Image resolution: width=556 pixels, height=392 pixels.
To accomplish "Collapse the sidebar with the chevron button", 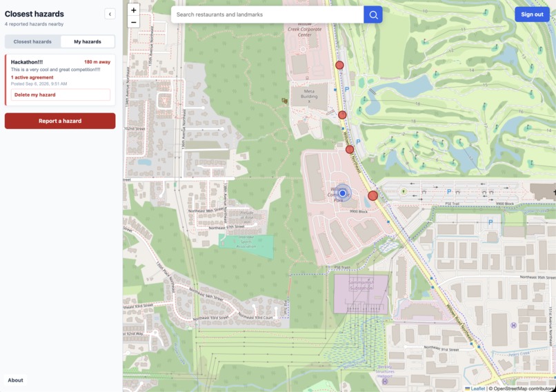I will click(110, 14).
